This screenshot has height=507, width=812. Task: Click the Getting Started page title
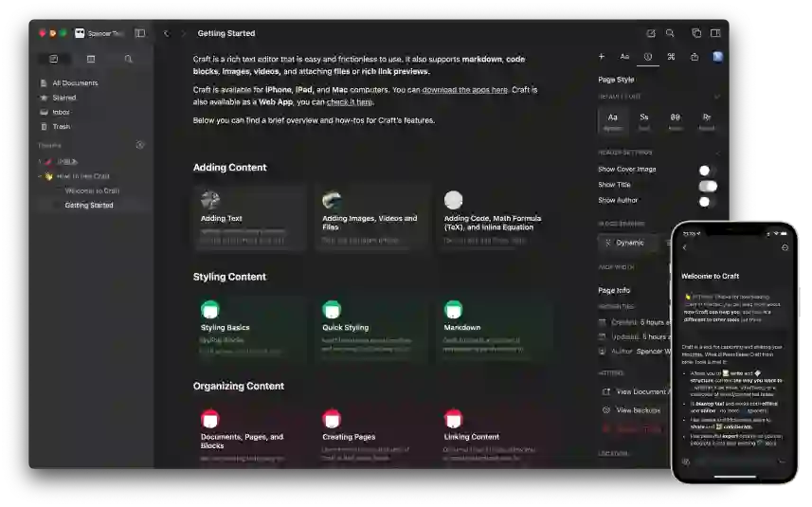[226, 33]
